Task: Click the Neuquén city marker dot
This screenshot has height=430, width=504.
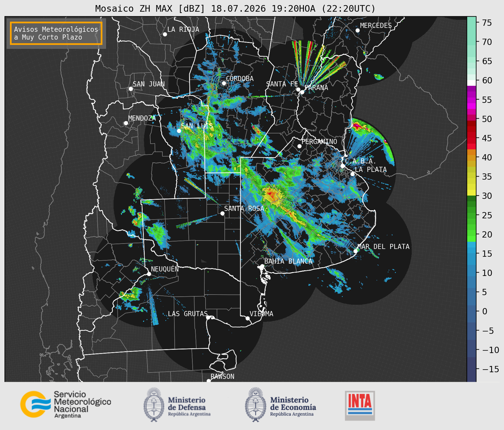Action: point(149,274)
